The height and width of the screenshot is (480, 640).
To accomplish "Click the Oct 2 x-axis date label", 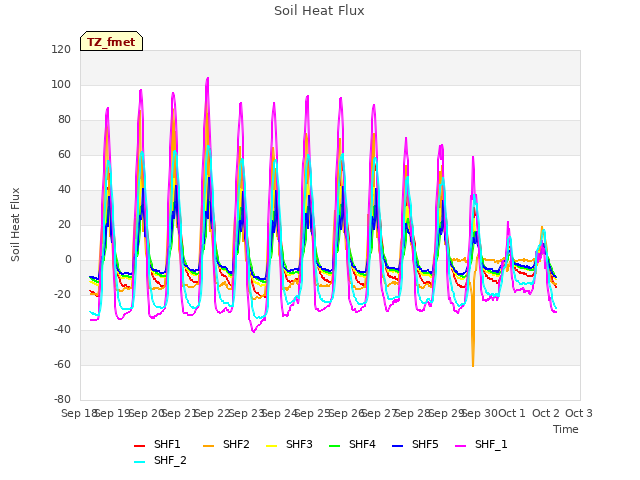I will pyautogui.click(x=546, y=413).
